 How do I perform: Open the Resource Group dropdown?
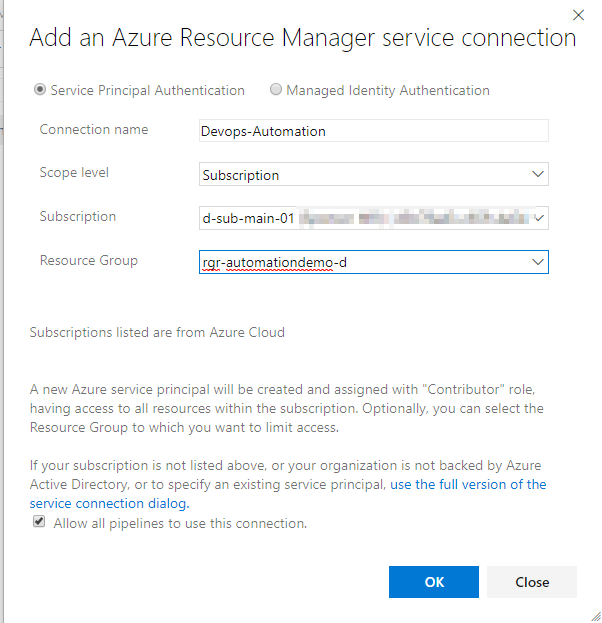pyautogui.click(x=374, y=262)
